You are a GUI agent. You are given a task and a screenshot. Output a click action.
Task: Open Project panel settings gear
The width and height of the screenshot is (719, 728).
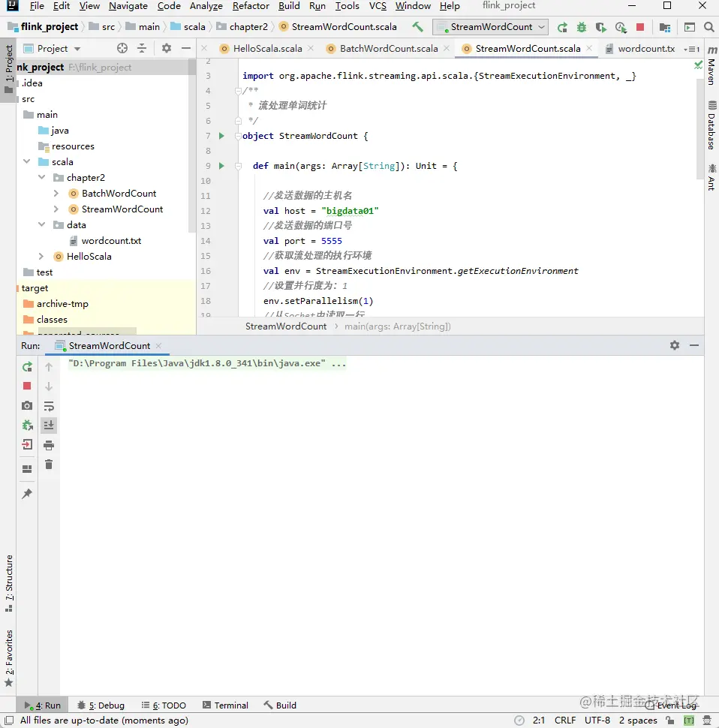pos(166,48)
